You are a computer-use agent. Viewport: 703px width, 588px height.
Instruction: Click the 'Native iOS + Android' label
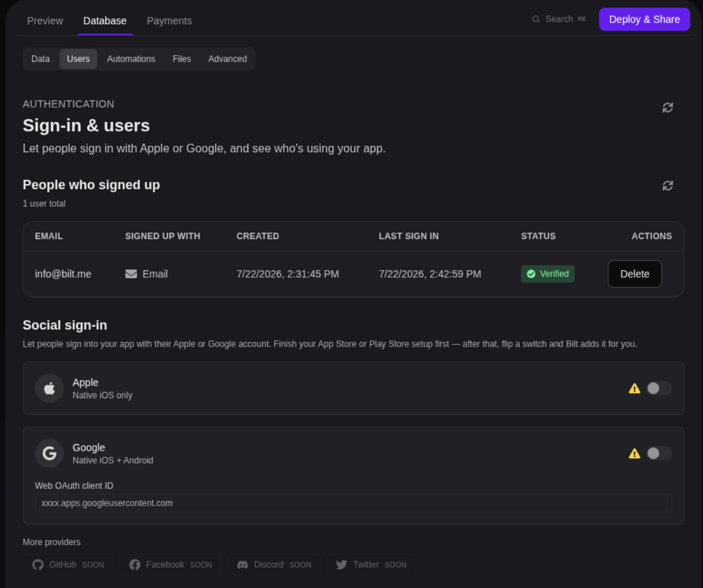click(113, 461)
